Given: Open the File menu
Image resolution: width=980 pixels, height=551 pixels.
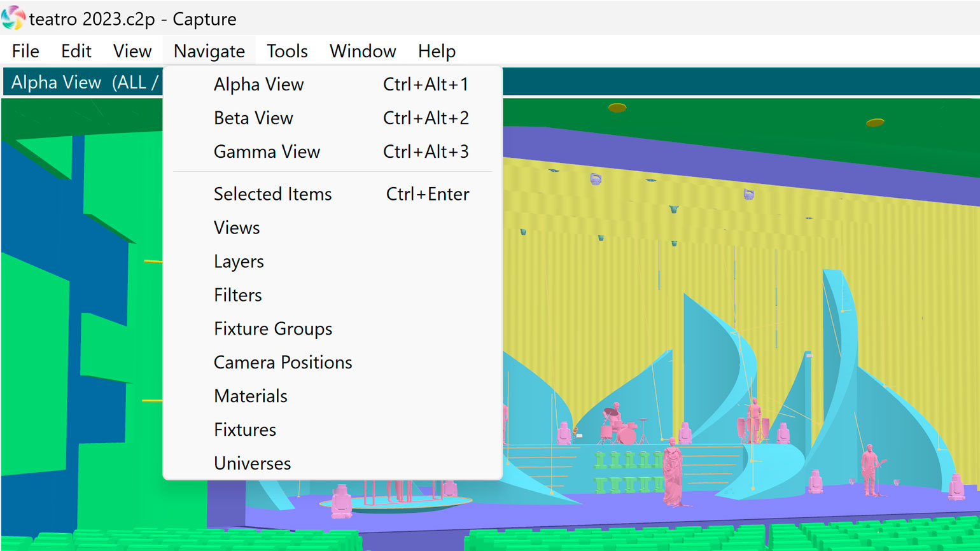Looking at the screenshot, I should (x=25, y=51).
